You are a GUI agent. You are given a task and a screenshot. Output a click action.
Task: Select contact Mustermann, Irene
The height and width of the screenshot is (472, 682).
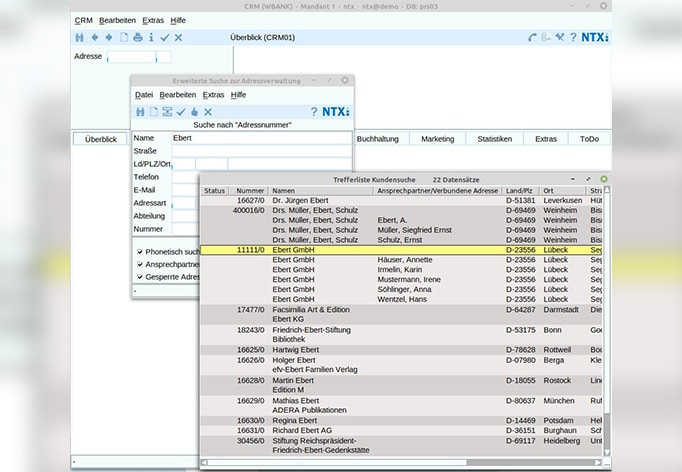point(409,279)
